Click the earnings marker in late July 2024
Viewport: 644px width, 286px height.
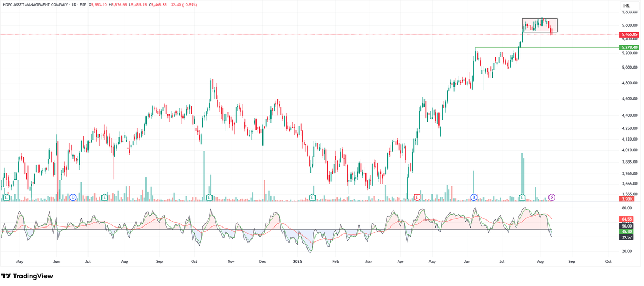pos(104,197)
